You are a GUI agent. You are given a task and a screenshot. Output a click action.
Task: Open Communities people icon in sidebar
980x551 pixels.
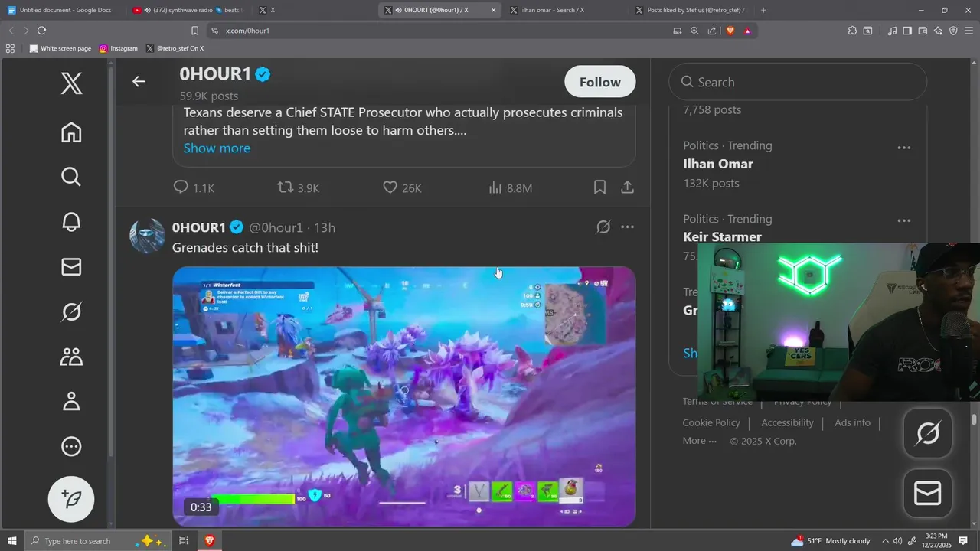(x=71, y=357)
